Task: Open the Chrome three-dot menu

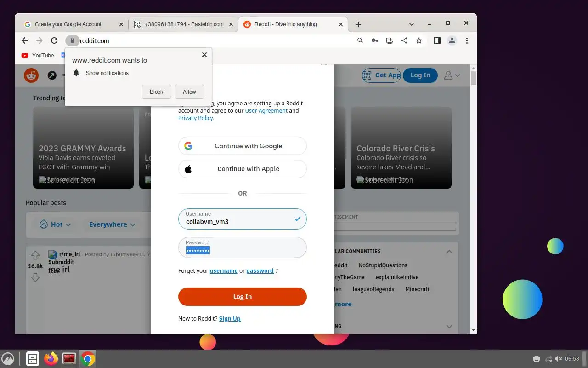Action: click(467, 40)
